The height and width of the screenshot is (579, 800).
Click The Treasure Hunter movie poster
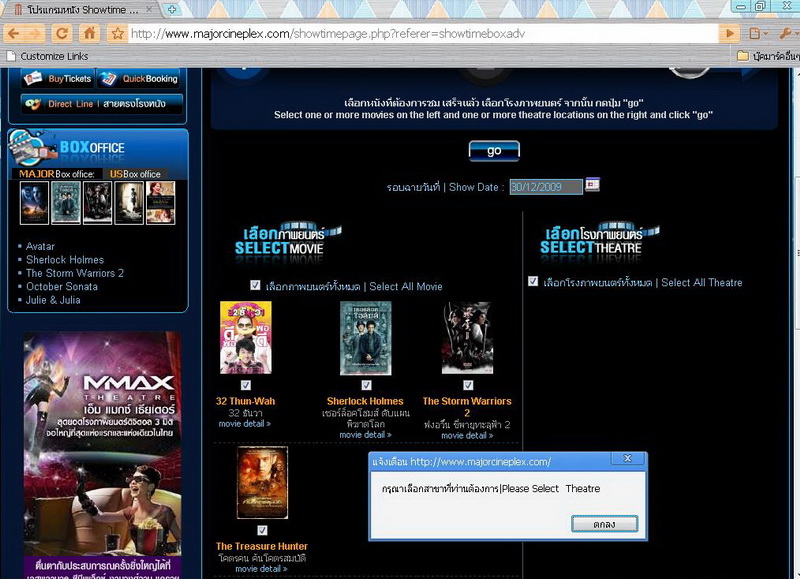262,483
